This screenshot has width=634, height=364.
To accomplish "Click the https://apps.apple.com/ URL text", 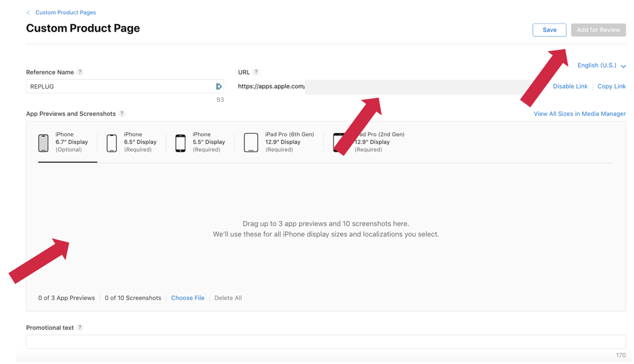I will pyautogui.click(x=271, y=86).
